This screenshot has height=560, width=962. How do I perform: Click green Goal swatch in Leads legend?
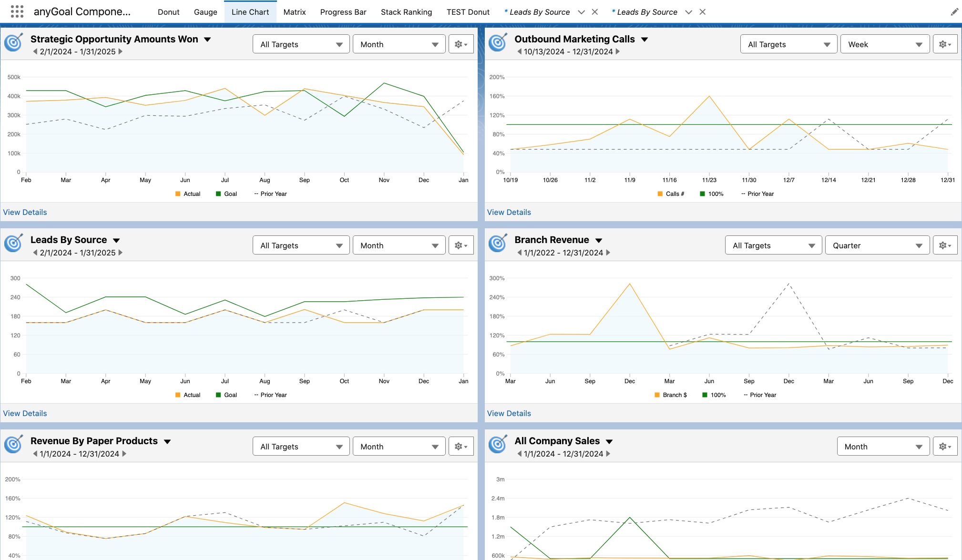click(x=218, y=395)
